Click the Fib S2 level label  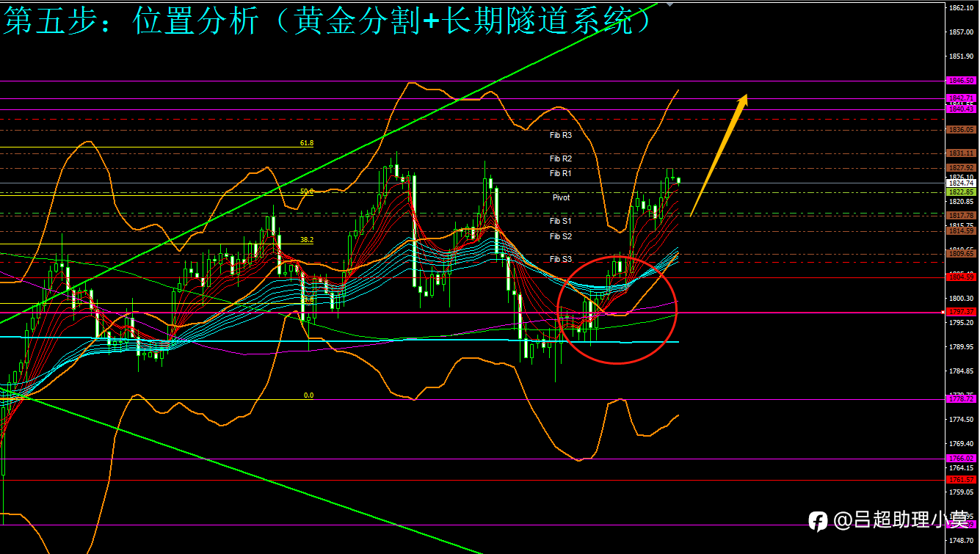tap(561, 236)
